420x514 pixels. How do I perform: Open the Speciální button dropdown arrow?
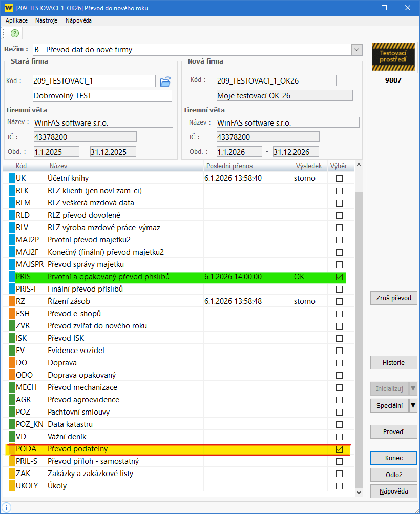tap(413, 405)
